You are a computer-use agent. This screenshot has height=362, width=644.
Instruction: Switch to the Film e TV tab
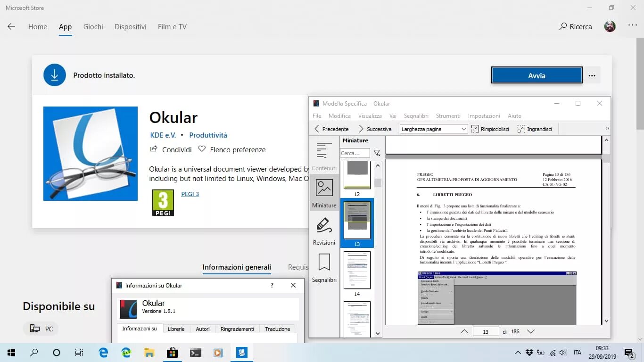tap(172, 27)
